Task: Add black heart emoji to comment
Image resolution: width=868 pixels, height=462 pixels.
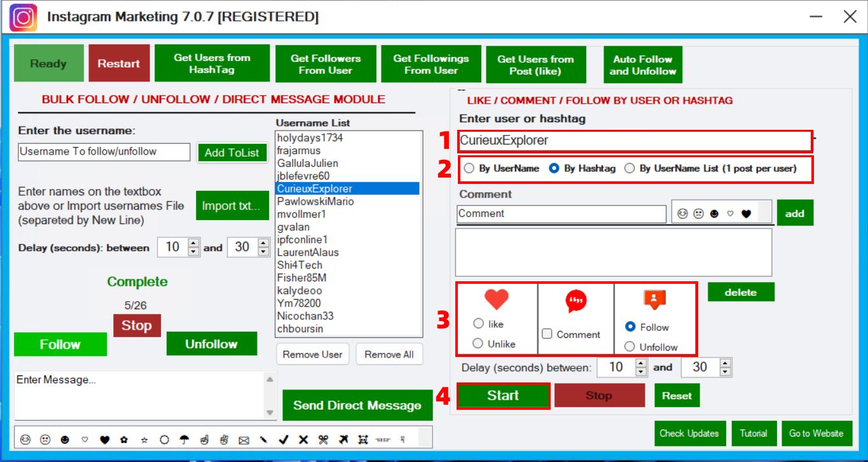Action: 746,214
